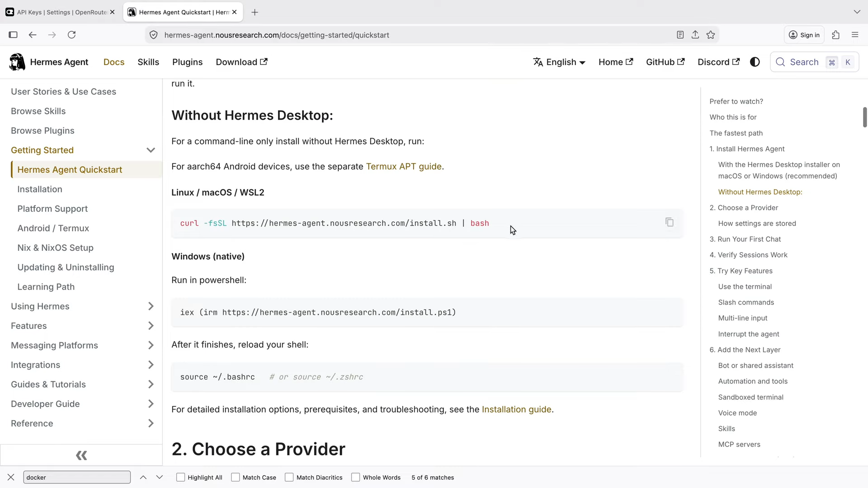Toggle dark and light theme
868x488 pixels.
pyautogui.click(x=755, y=62)
